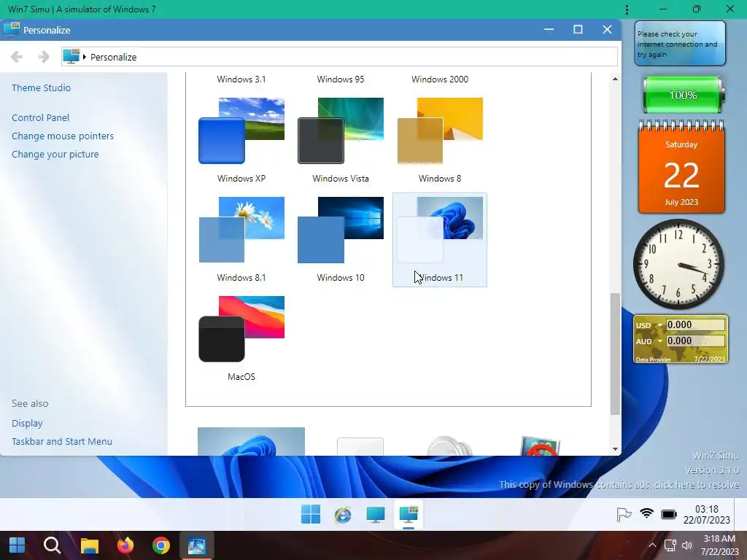Click the Windows 3.1 theme label

point(241,79)
